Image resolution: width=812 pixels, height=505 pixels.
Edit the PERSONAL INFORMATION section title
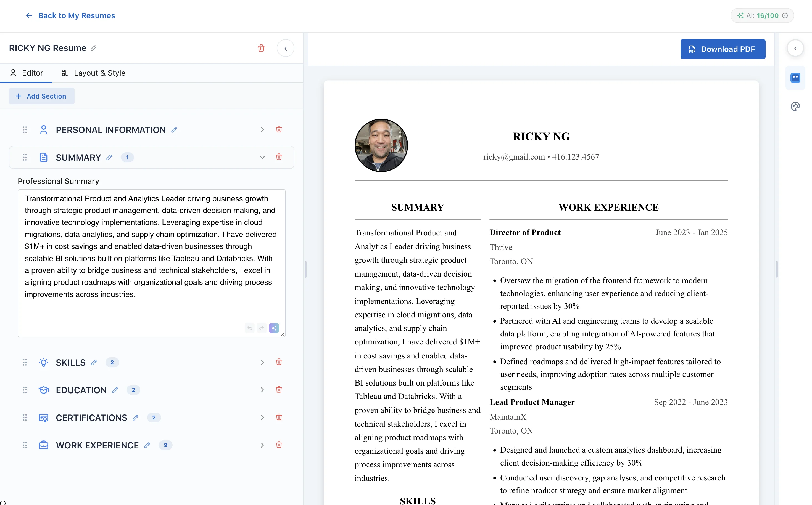tap(174, 130)
